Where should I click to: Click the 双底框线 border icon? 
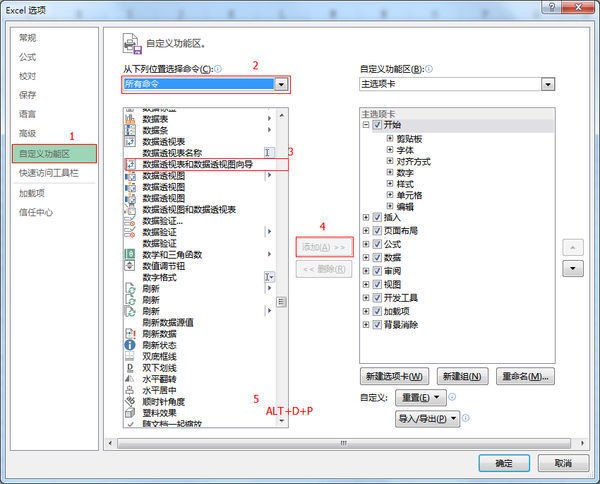130,356
